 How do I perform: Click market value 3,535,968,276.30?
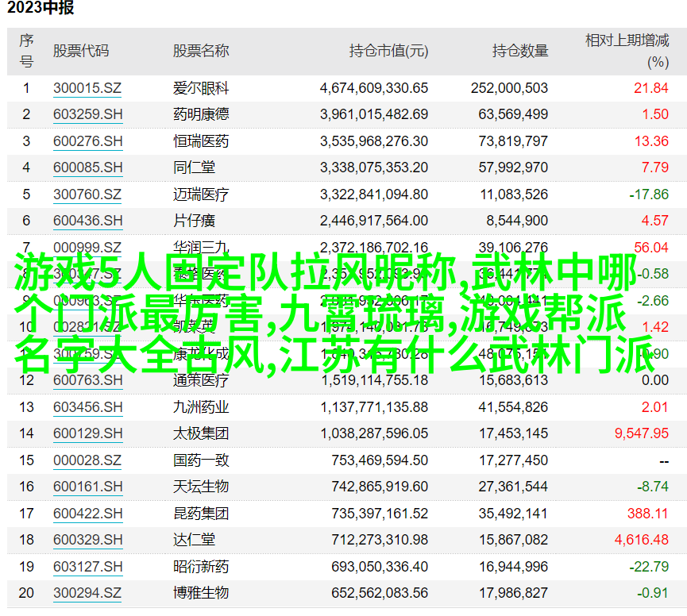[374, 141]
